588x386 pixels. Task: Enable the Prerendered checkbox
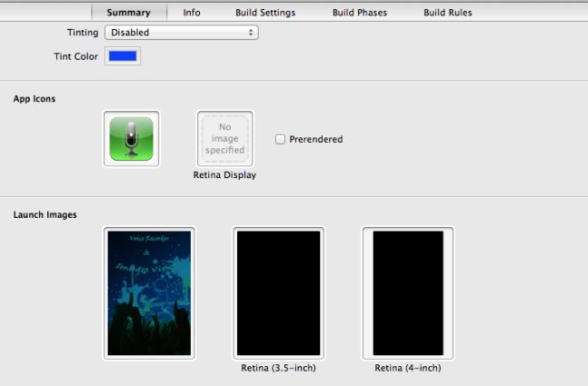pyautogui.click(x=280, y=139)
